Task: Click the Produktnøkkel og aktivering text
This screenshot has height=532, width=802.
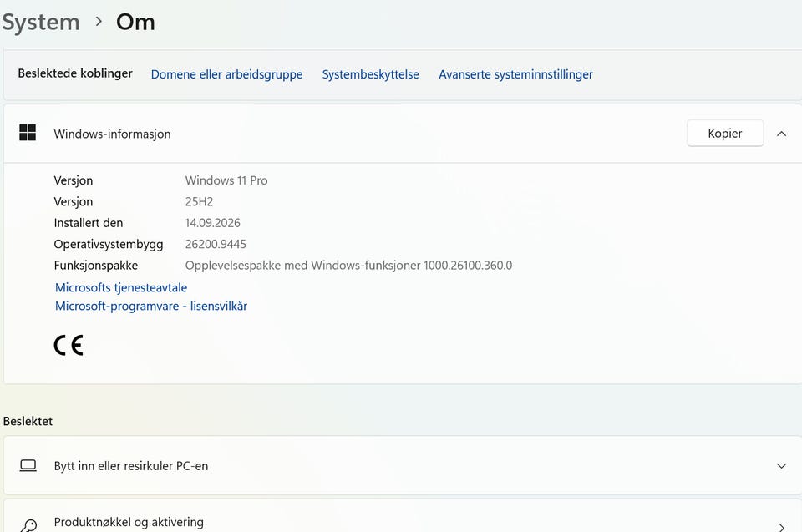Action: click(129, 522)
